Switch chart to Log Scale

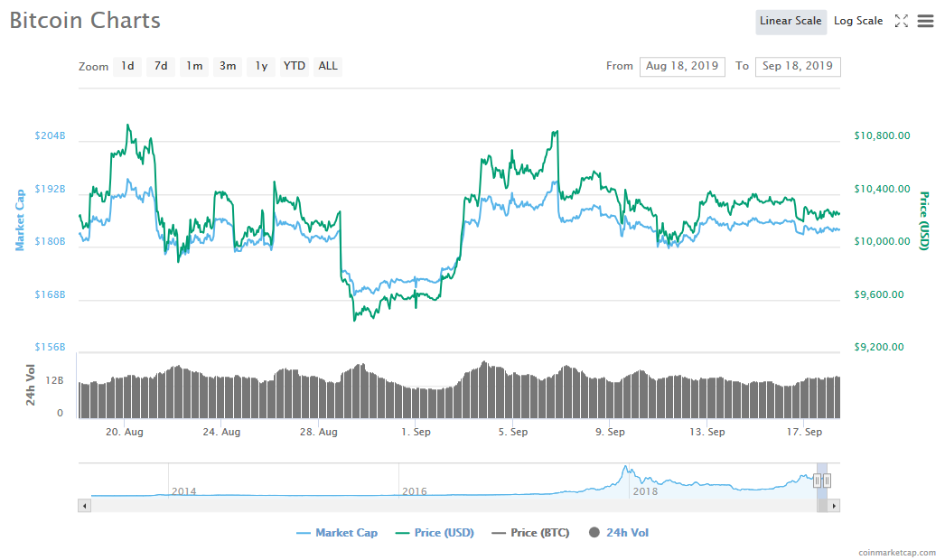[x=858, y=21]
